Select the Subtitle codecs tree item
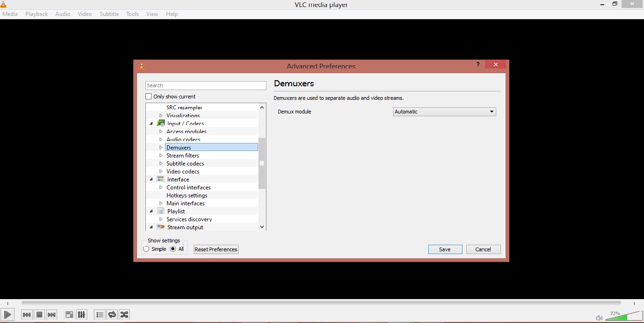The height and width of the screenshot is (323, 644). (x=185, y=164)
